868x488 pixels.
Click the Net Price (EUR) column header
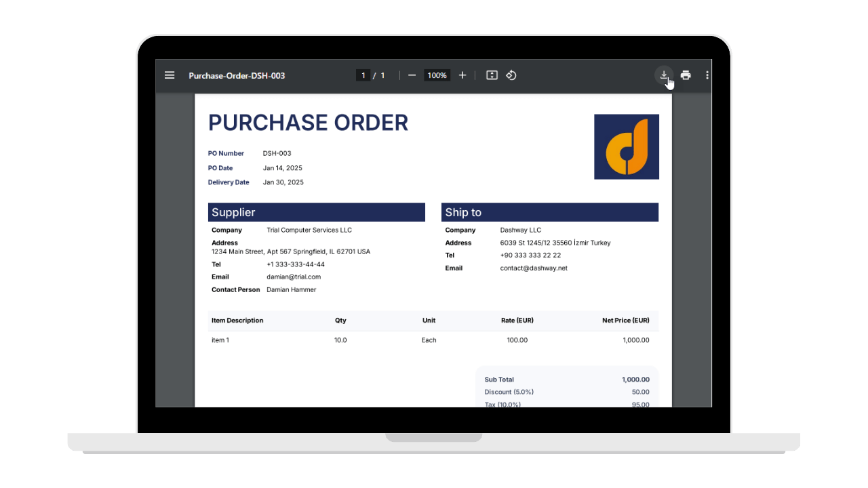coord(626,321)
